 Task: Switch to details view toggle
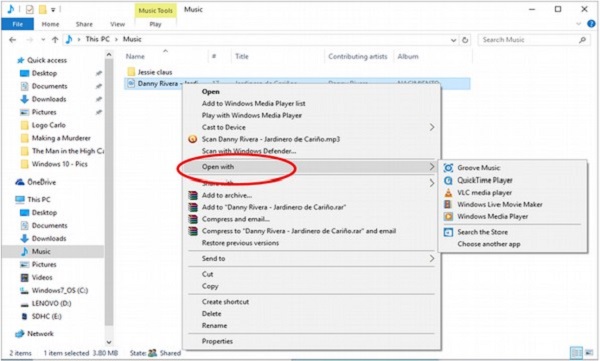coord(576,353)
